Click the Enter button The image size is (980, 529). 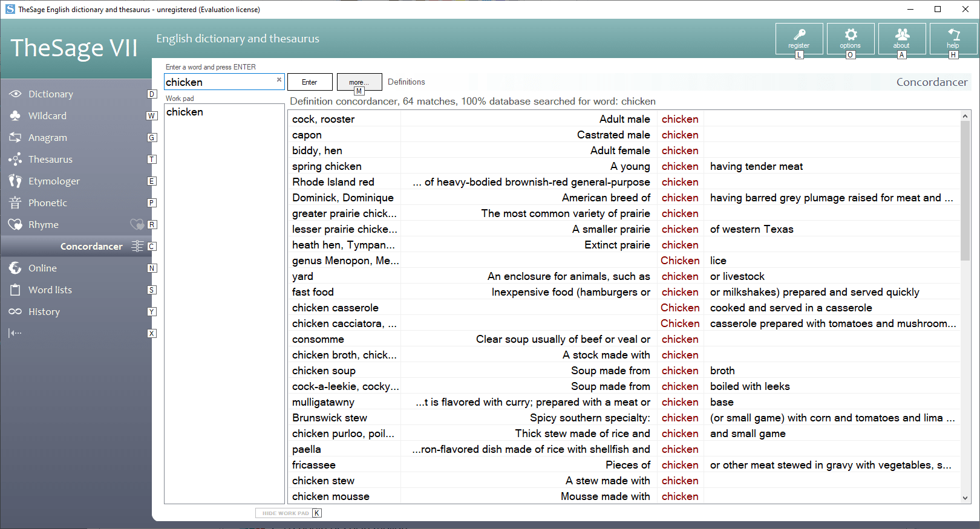tap(310, 82)
